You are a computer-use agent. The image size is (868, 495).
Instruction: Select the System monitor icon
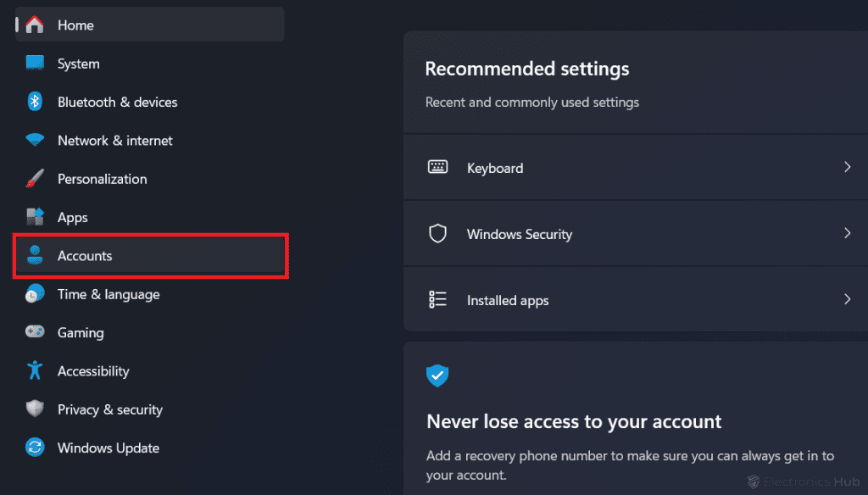tap(35, 64)
